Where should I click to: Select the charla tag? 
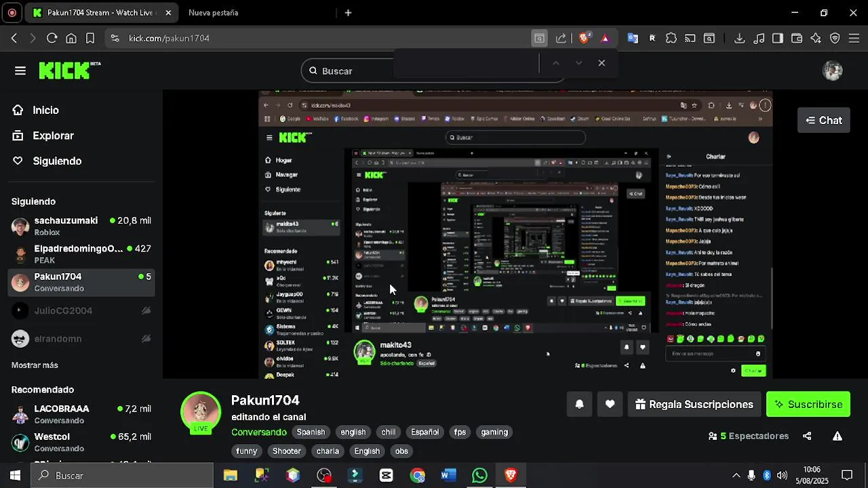click(328, 451)
